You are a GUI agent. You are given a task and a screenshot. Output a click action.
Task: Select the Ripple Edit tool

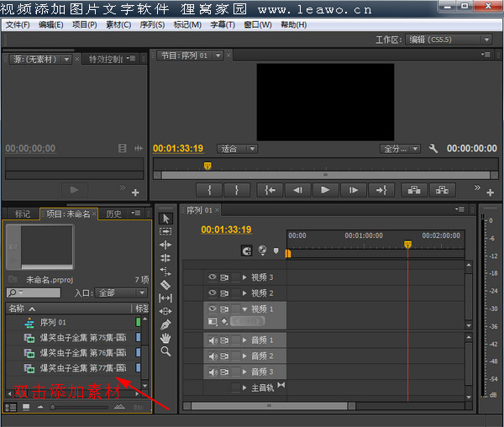click(165, 245)
